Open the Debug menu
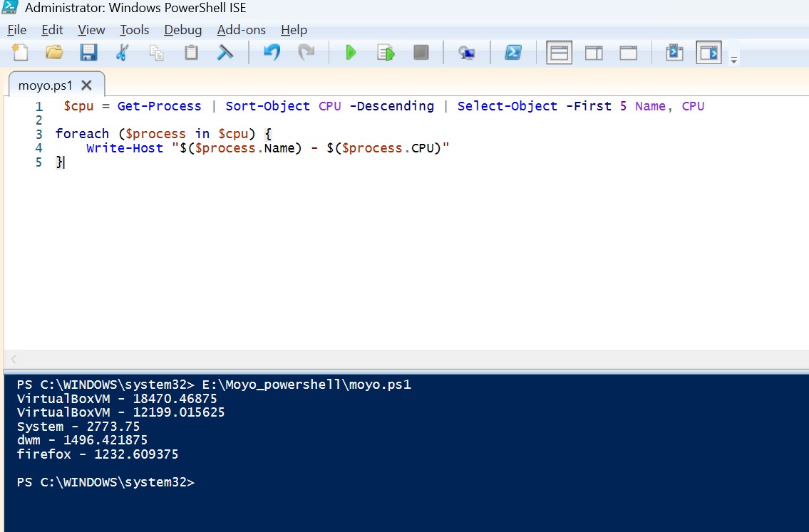809x532 pixels. pos(182,30)
